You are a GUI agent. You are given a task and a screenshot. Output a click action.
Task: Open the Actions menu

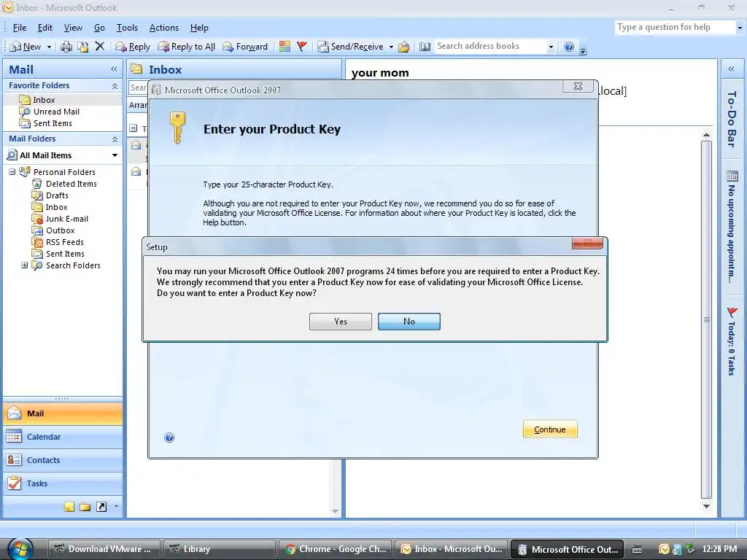pos(164,28)
